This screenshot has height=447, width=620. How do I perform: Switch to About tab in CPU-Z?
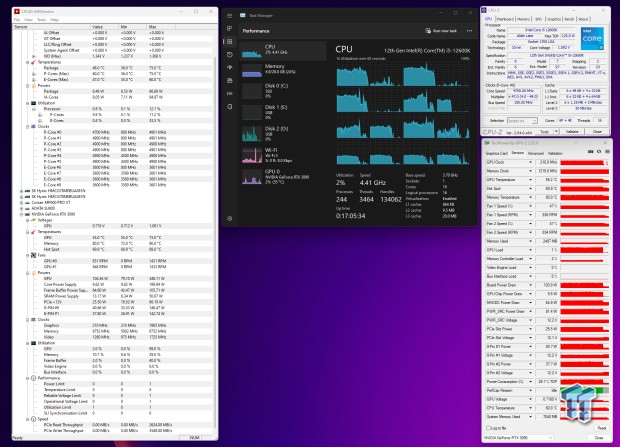583,19
